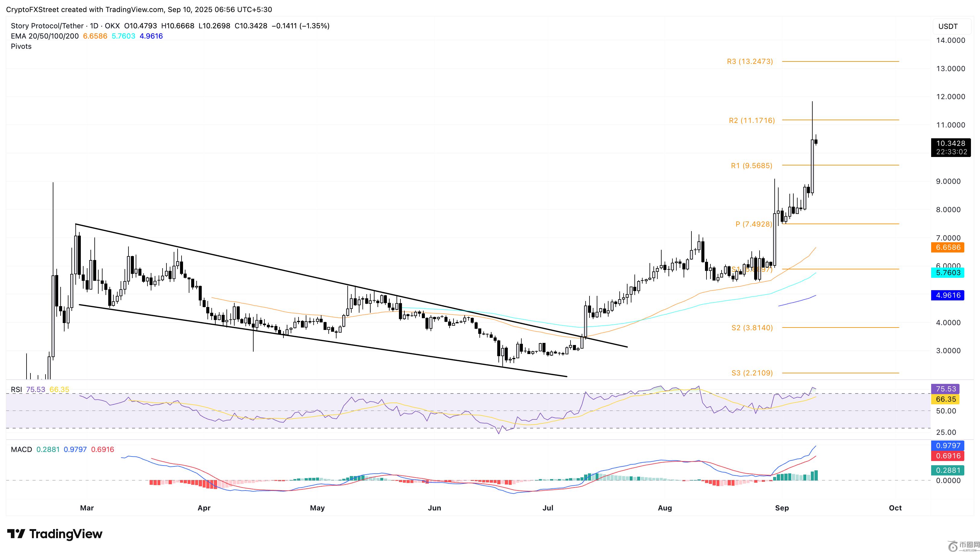Click the S2 (3.8140) pivot label
The height and width of the screenshot is (552, 980).
coord(752,328)
